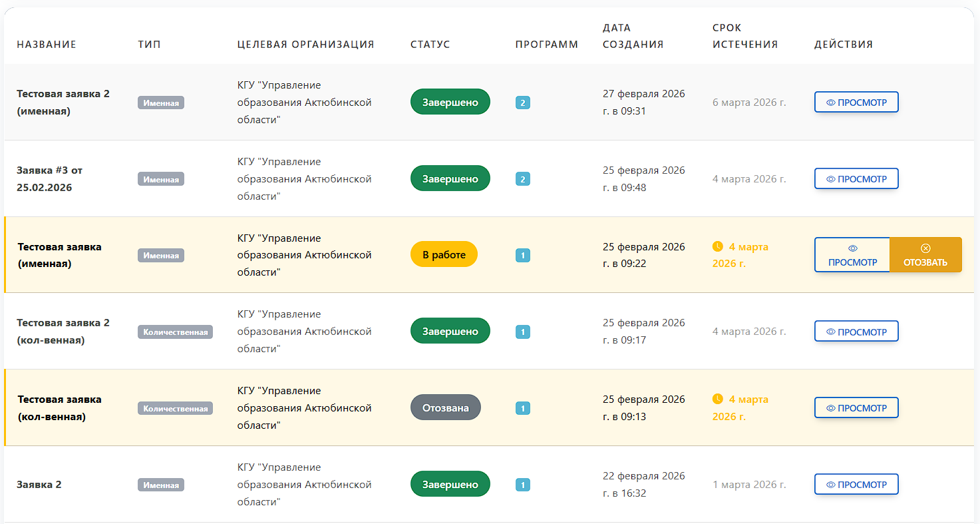The width and height of the screenshot is (980, 524).
Task: View Заявка #3 от 25.02.2026 details
Action: (x=856, y=179)
